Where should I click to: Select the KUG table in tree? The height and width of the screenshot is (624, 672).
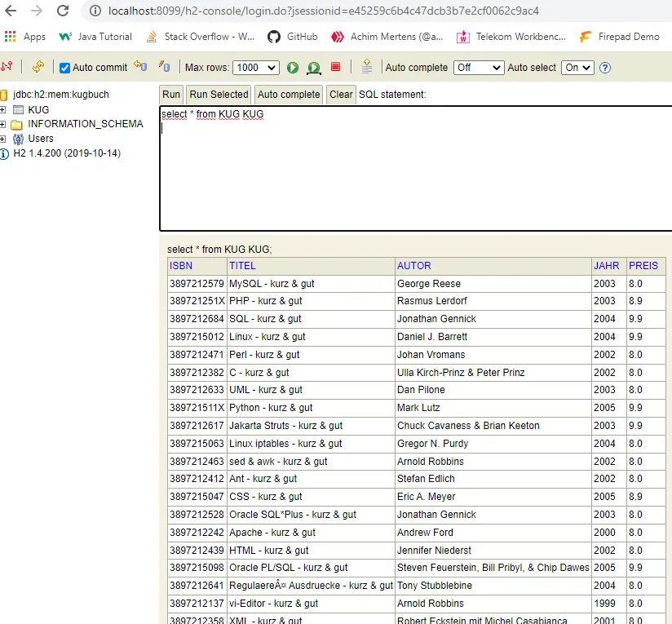(38, 110)
